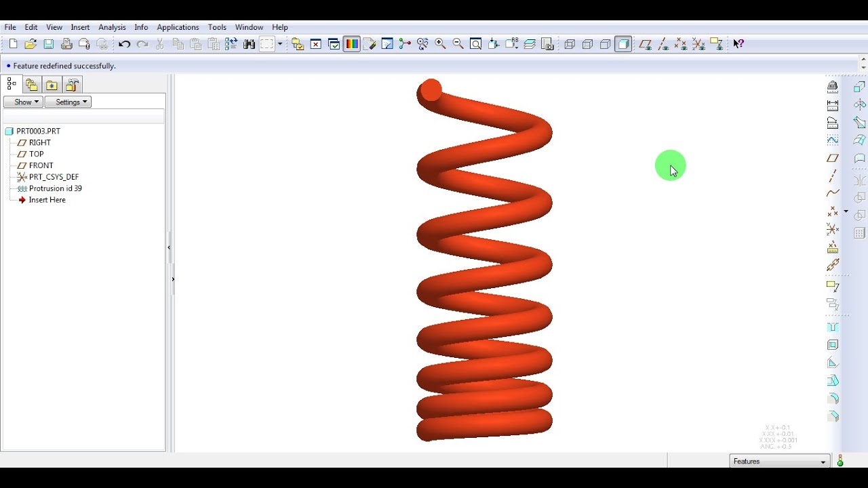Switch to Folder Browser navigator tab
Screen dimensions: 868x488
[x=32, y=84]
